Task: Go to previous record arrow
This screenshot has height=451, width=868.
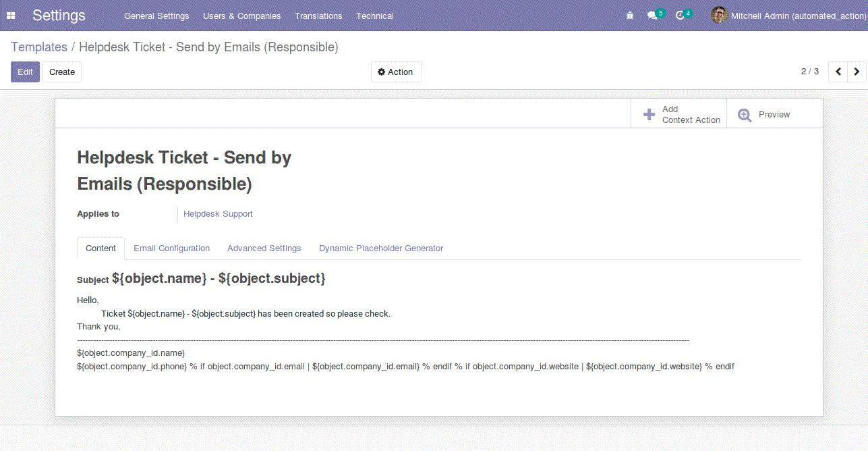Action: click(x=838, y=72)
